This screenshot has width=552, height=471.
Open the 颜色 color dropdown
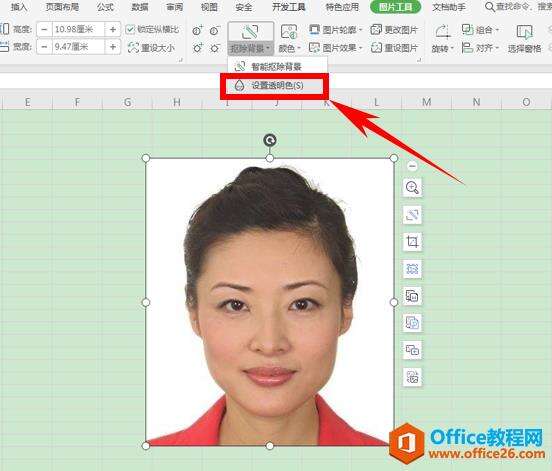pos(289,39)
